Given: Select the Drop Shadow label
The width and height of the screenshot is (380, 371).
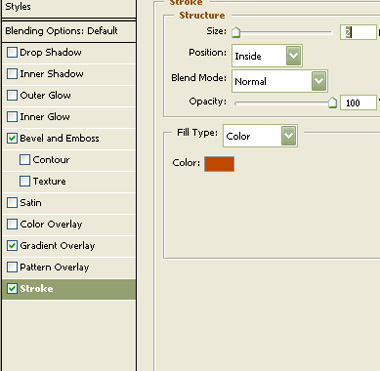Looking at the screenshot, I should point(51,53).
